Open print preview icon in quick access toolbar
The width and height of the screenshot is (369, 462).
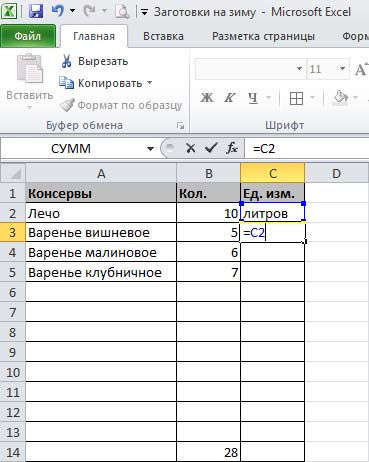tap(122, 12)
